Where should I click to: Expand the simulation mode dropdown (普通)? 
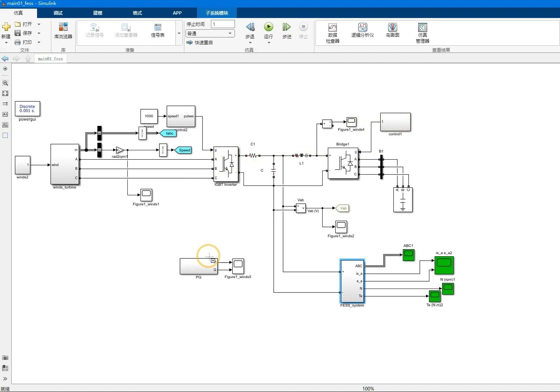[x=210, y=33]
